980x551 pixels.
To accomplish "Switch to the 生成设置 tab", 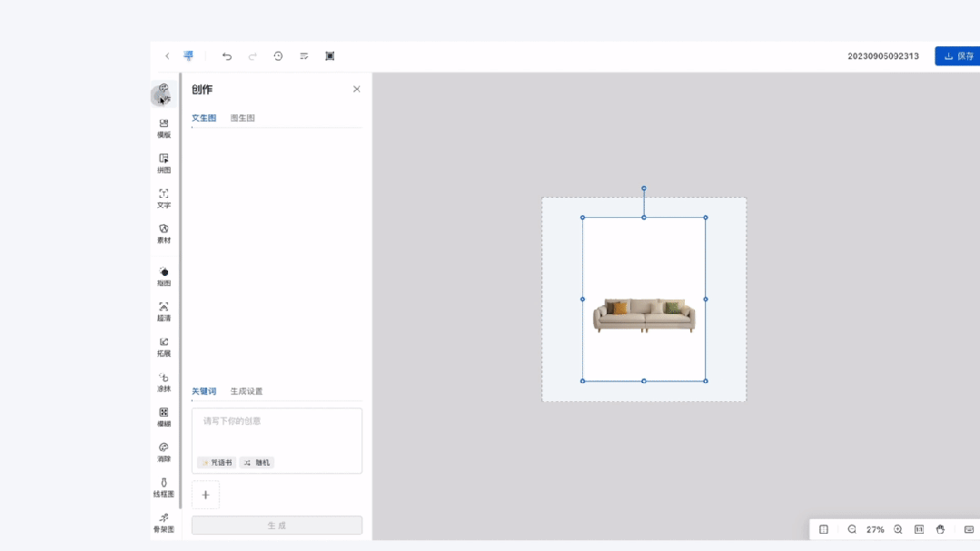I will pos(246,391).
